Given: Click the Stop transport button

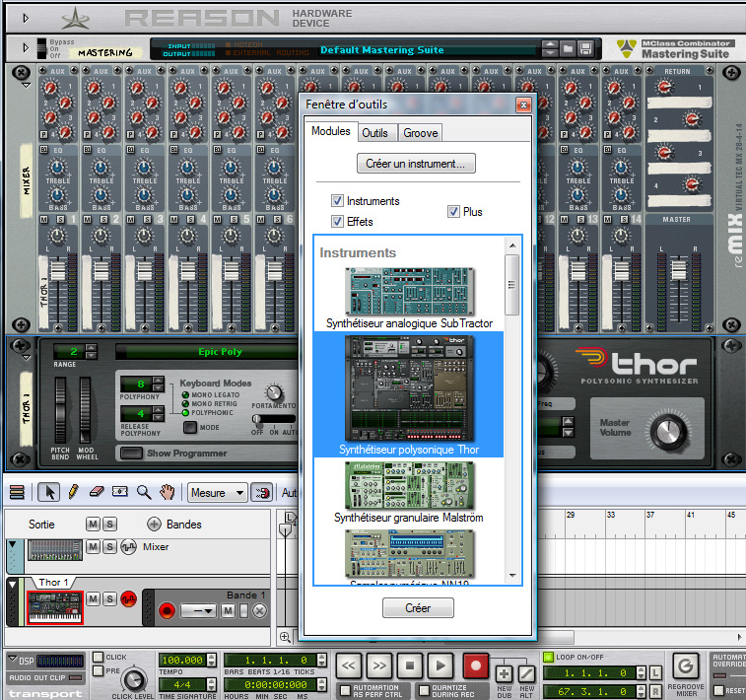Looking at the screenshot, I should click(x=410, y=665).
